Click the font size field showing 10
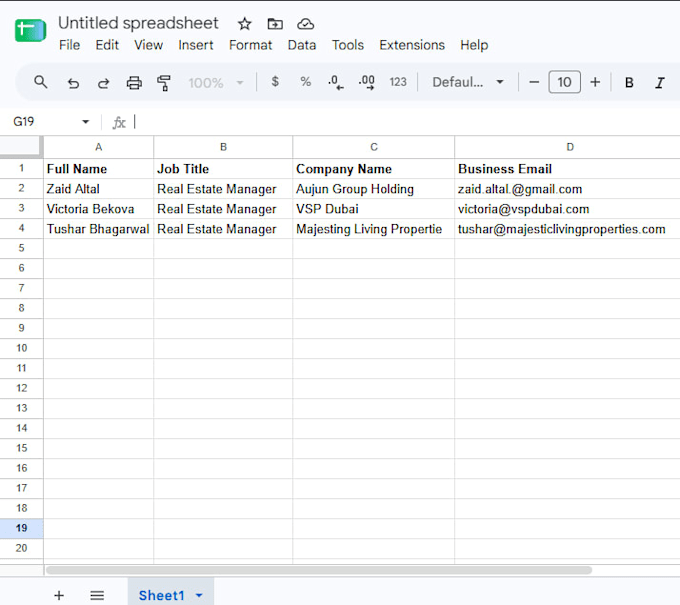 coord(564,82)
